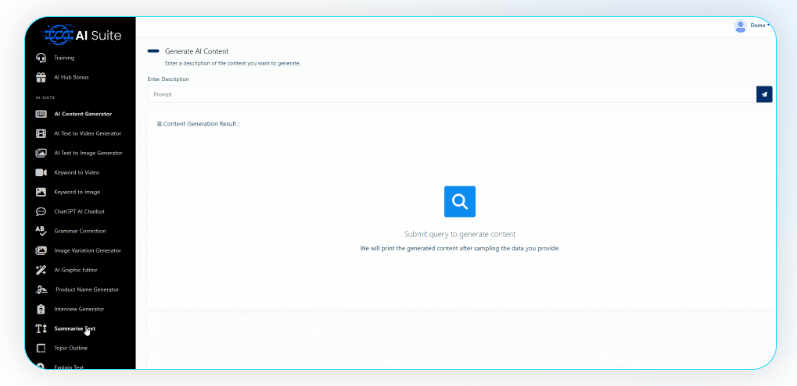Click the AI Graphic Editor magic wand icon
The width and height of the screenshot is (797, 386).
click(x=41, y=270)
